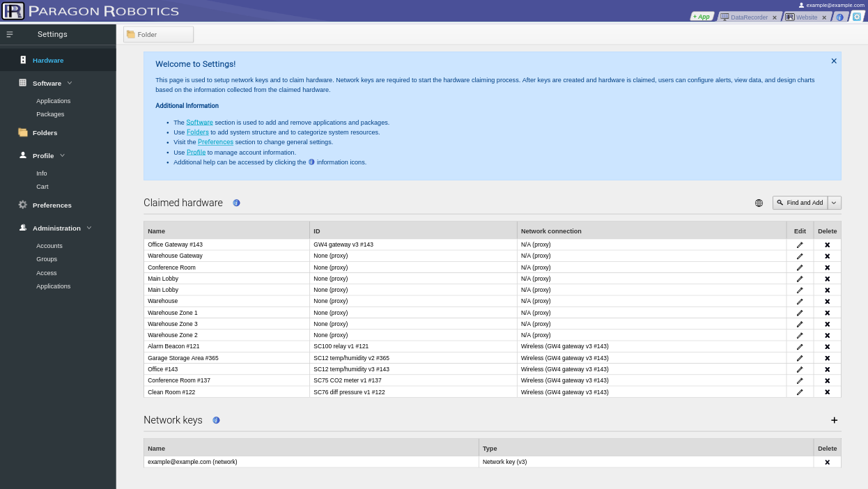Image resolution: width=868 pixels, height=489 pixels.
Task: Open Applications under Software
Action: [53, 101]
